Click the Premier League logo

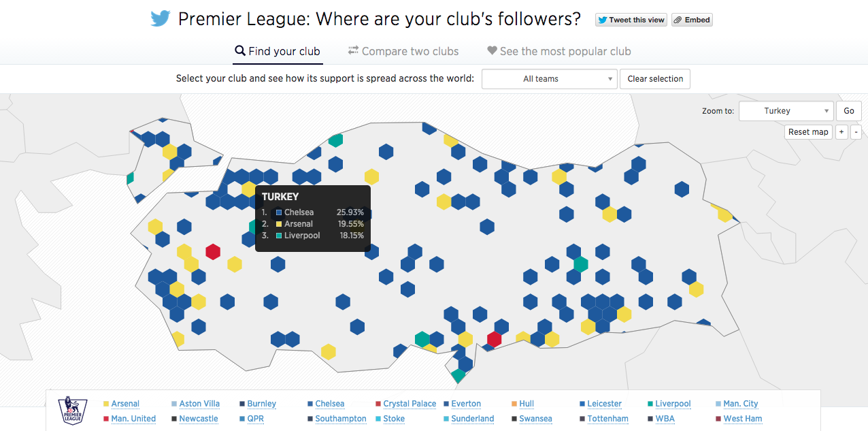[x=72, y=411]
